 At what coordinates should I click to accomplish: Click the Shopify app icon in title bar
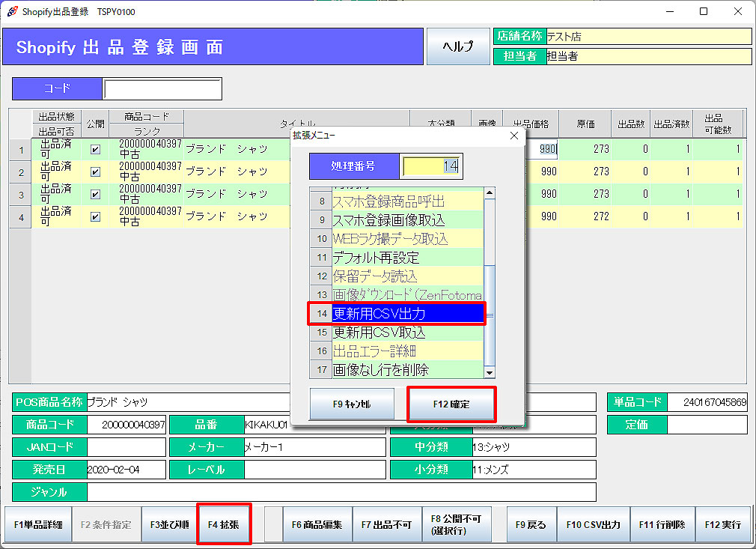(10, 11)
